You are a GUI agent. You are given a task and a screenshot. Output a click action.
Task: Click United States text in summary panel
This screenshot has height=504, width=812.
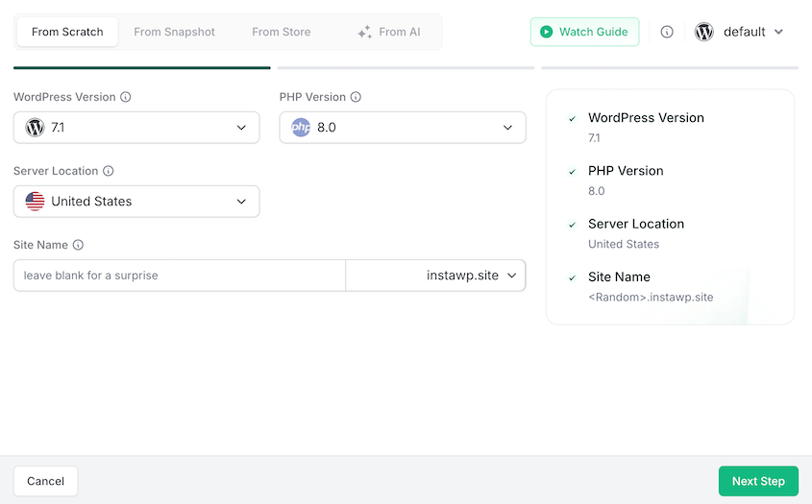click(x=624, y=244)
